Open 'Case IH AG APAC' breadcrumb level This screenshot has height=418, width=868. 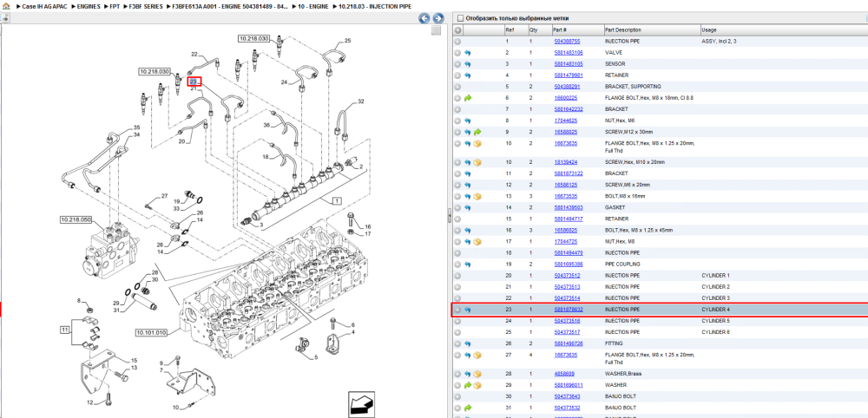pos(45,6)
